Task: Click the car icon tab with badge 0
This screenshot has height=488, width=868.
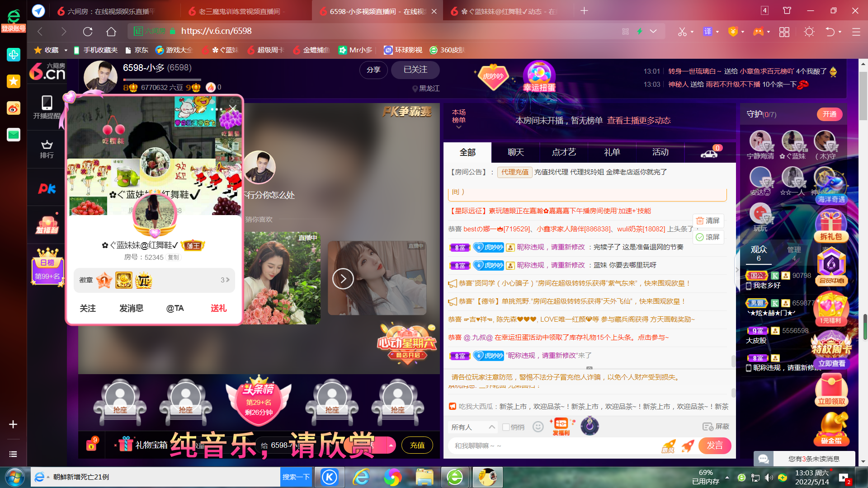Action: coord(709,153)
